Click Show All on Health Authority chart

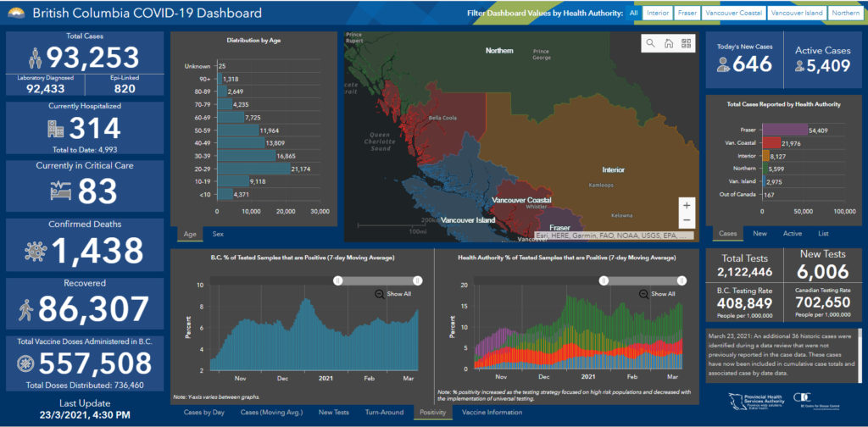662,294
